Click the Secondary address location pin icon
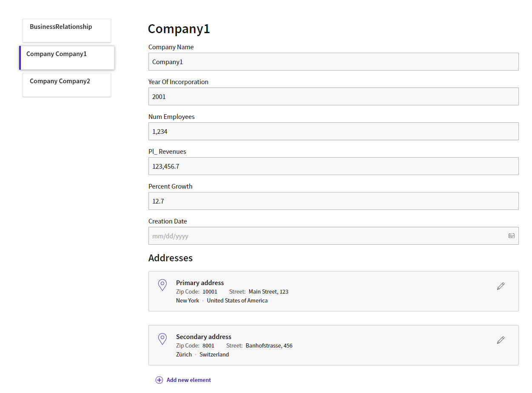Image resolution: width=532 pixels, height=393 pixels. (x=162, y=339)
